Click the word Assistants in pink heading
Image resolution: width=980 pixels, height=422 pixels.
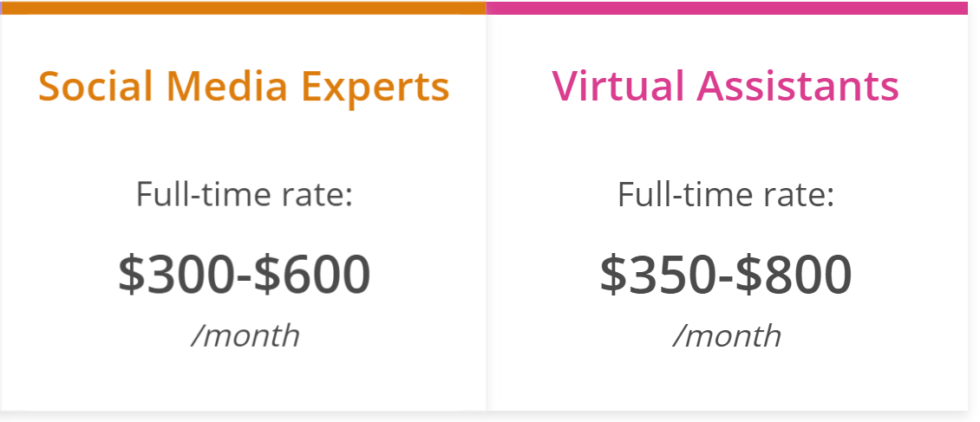click(798, 85)
